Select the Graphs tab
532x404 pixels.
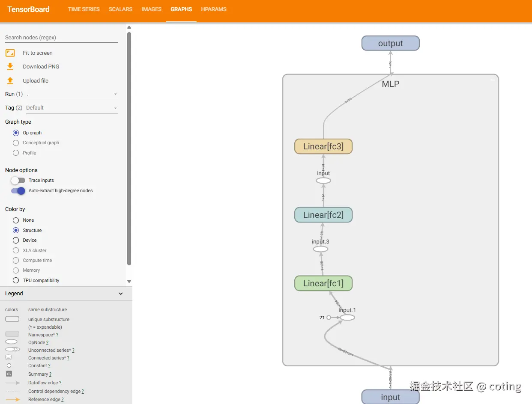pyautogui.click(x=181, y=9)
